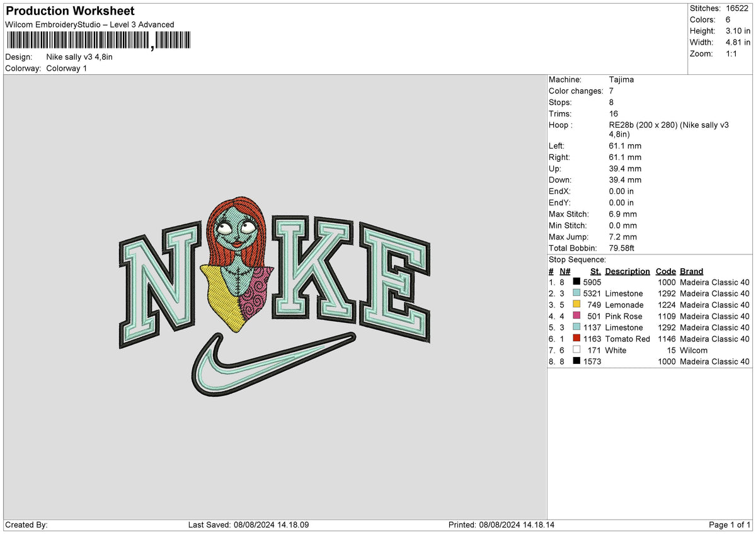Click the Lemonade thread color square

[576, 305]
